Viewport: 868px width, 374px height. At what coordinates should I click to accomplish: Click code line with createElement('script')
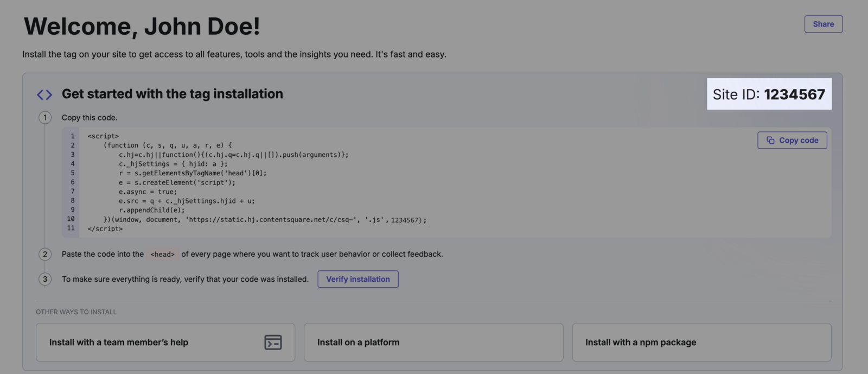coord(177,182)
